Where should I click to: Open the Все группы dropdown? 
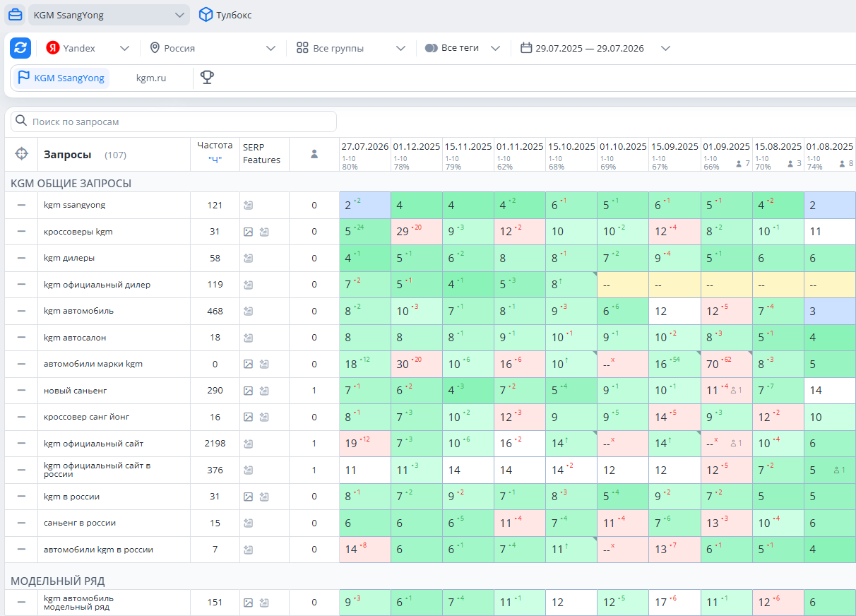(x=351, y=48)
